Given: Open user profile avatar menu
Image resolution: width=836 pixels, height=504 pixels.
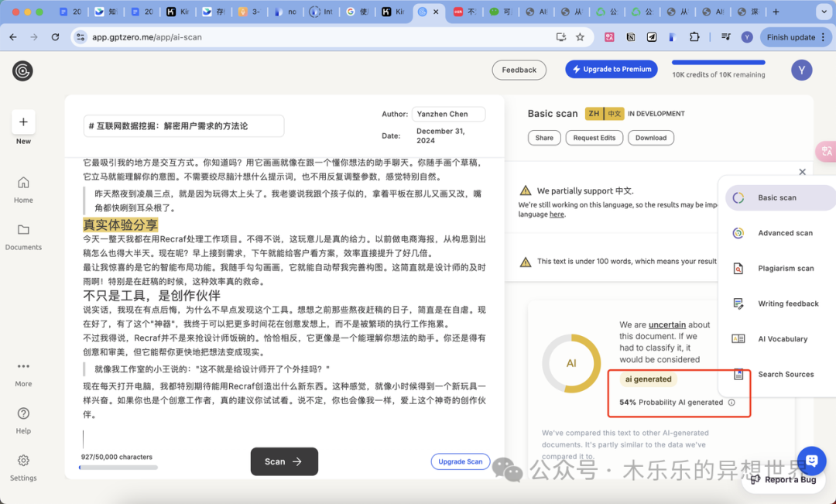Looking at the screenshot, I should click(801, 70).
